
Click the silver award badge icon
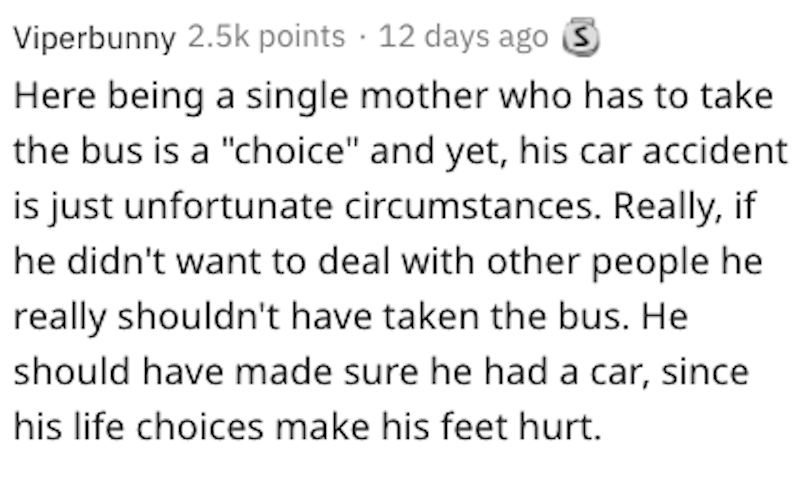(x=581, y=37)
